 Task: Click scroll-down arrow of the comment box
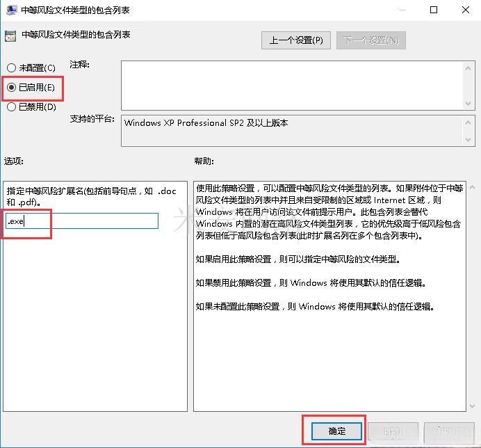[468, 104]
